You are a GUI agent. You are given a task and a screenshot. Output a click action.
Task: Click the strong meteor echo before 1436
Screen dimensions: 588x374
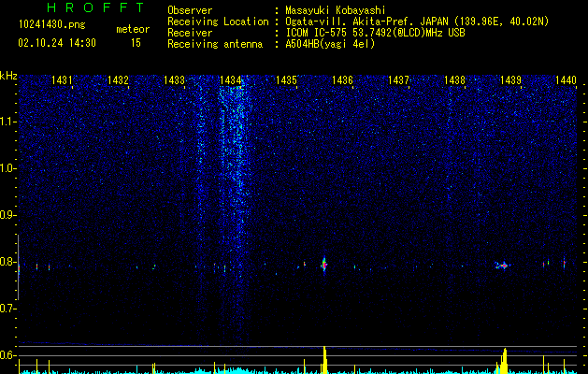[x=324, y=265]
